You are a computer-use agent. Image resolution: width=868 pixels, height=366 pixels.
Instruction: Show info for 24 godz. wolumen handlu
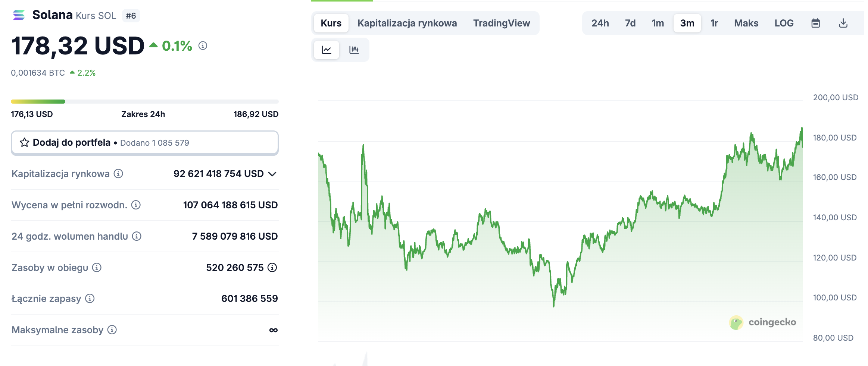[137, 236]
